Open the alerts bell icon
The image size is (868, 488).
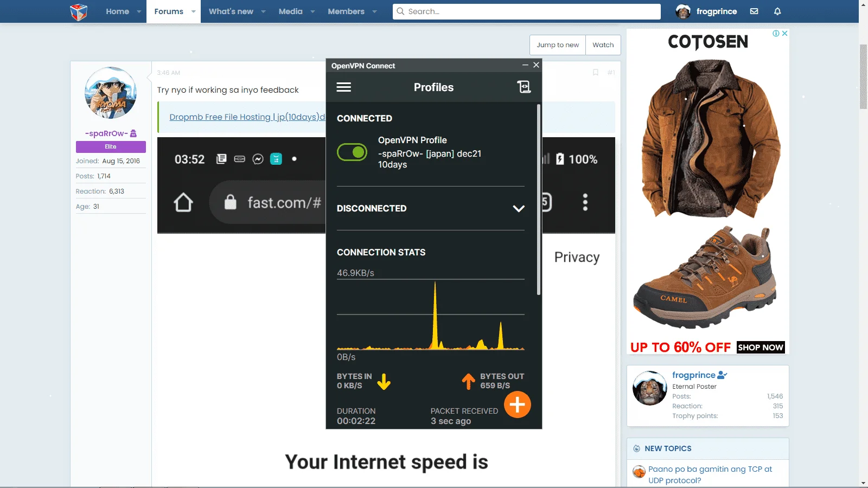tap(777, 11)
